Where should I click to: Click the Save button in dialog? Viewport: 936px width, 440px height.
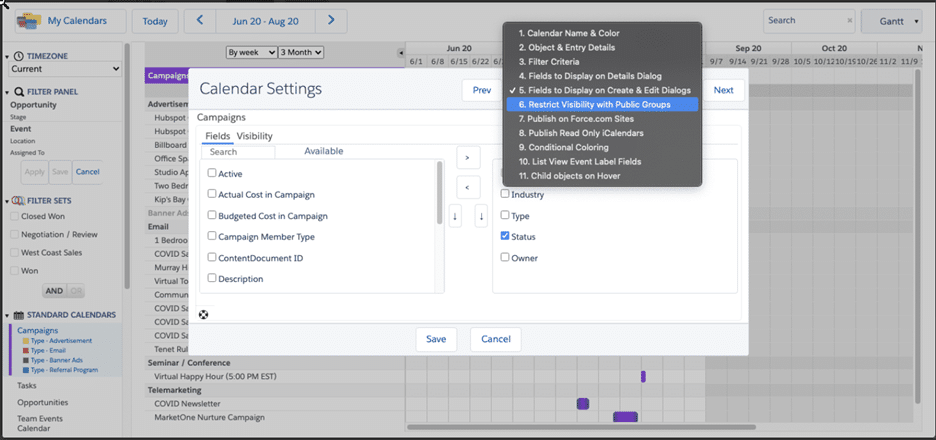click(x=436, y=339)
